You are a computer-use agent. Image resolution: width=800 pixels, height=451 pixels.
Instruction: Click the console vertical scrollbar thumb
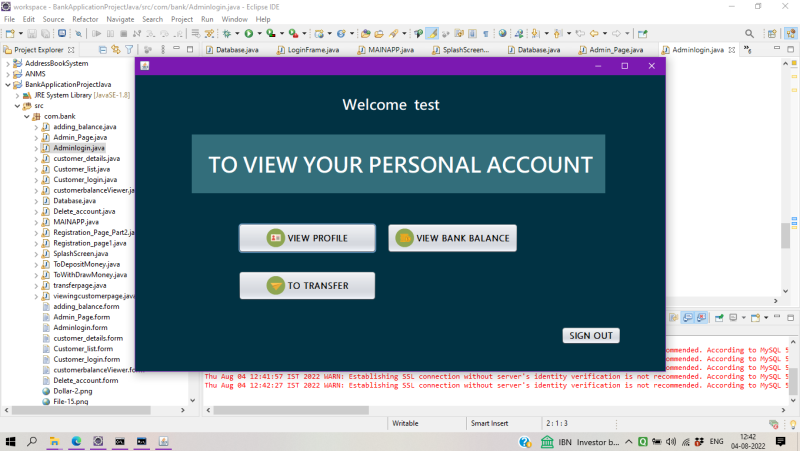pos(793,380)
